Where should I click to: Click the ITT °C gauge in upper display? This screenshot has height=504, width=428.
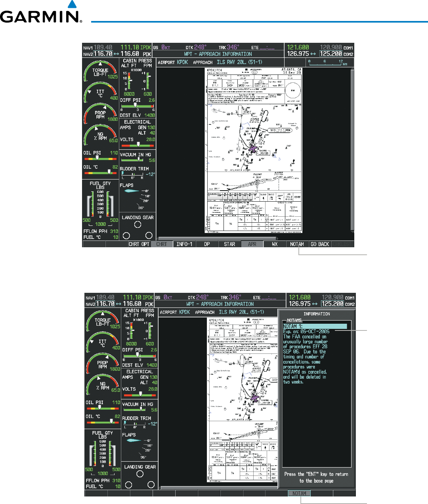click(100, 92)
